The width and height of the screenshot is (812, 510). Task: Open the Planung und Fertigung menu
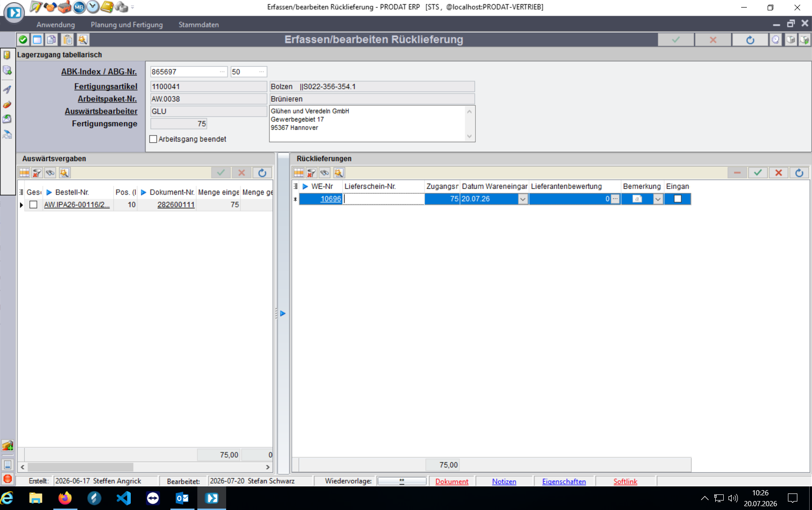point(127,25)
